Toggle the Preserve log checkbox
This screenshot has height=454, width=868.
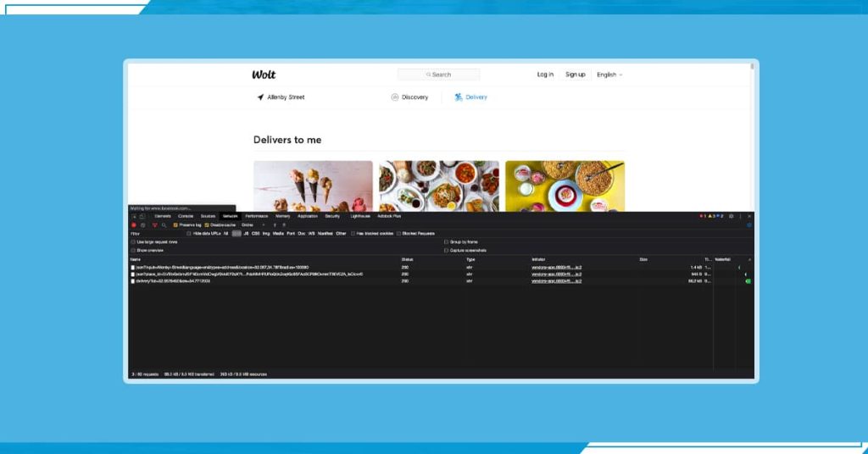[175, 224]
